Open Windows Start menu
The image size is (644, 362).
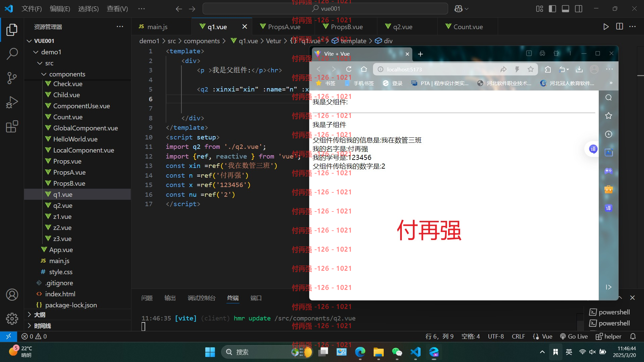click(x=210, y=352)
